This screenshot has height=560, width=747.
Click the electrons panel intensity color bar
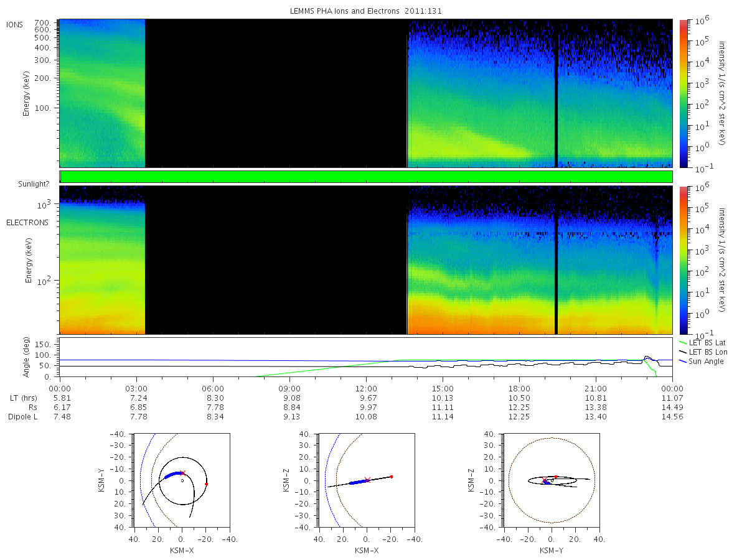pyautogui.click(x=683, y=260)
